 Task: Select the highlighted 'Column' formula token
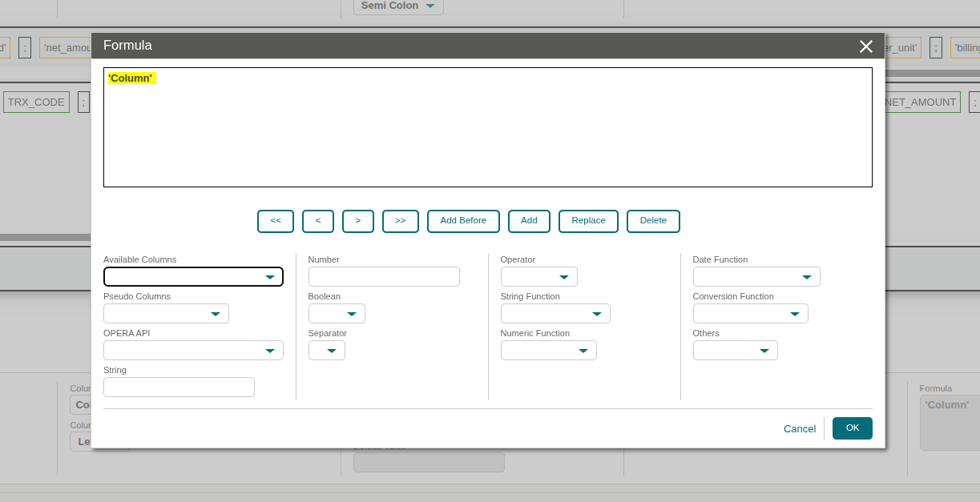[131, 78]
